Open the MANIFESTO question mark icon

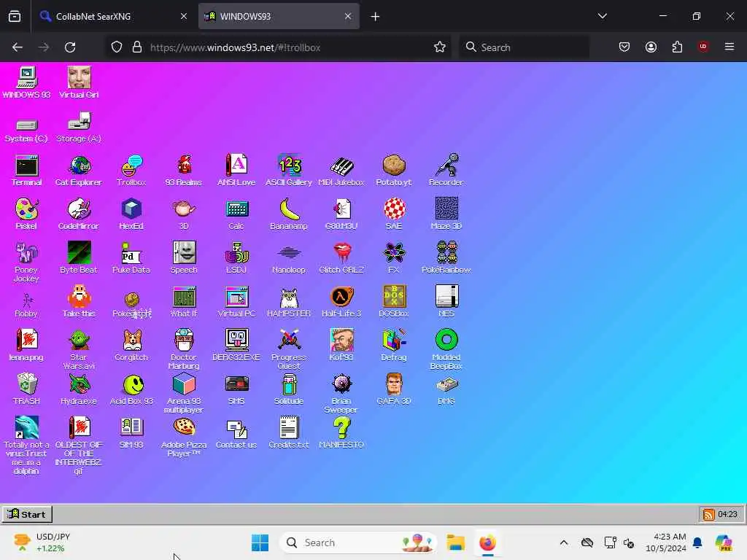click(341, 433)
